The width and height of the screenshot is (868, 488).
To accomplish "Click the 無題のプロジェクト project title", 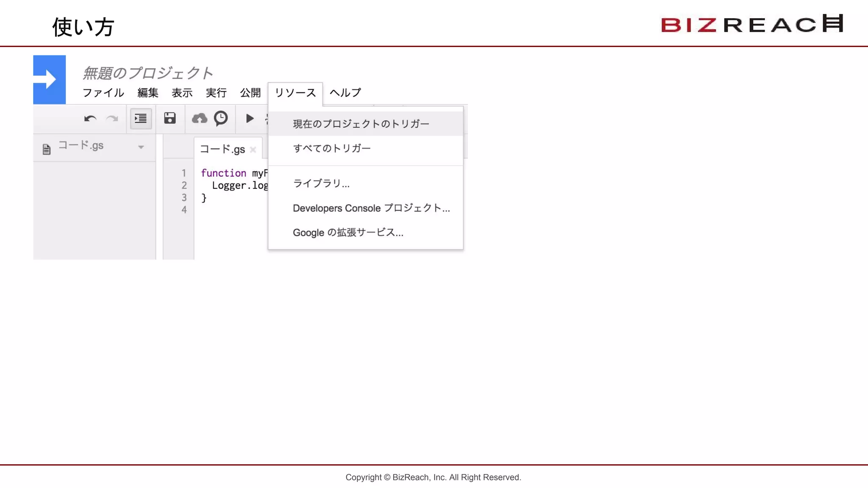I will point(148,73).
